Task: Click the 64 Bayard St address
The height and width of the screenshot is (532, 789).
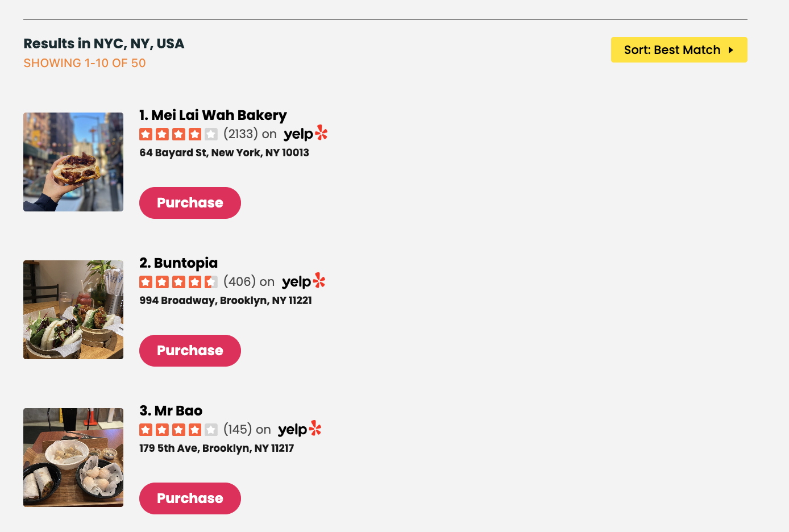Action: 224,153
